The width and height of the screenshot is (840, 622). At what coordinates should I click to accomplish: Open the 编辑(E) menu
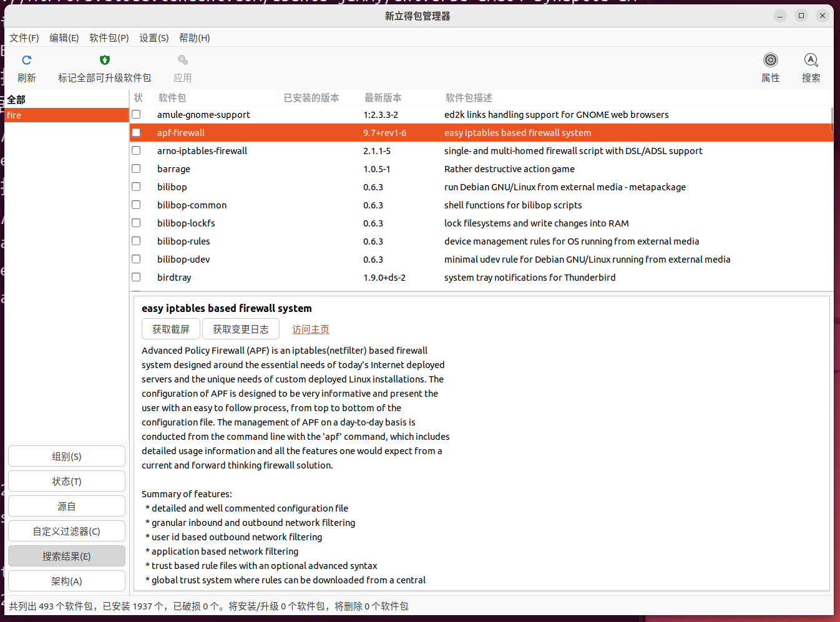pos(64,38)
